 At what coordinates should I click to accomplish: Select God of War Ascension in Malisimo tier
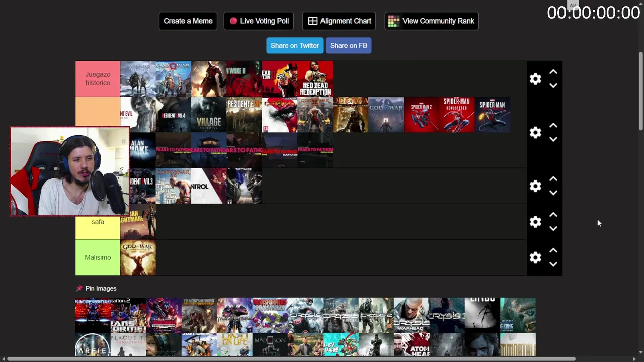(138, 257)
